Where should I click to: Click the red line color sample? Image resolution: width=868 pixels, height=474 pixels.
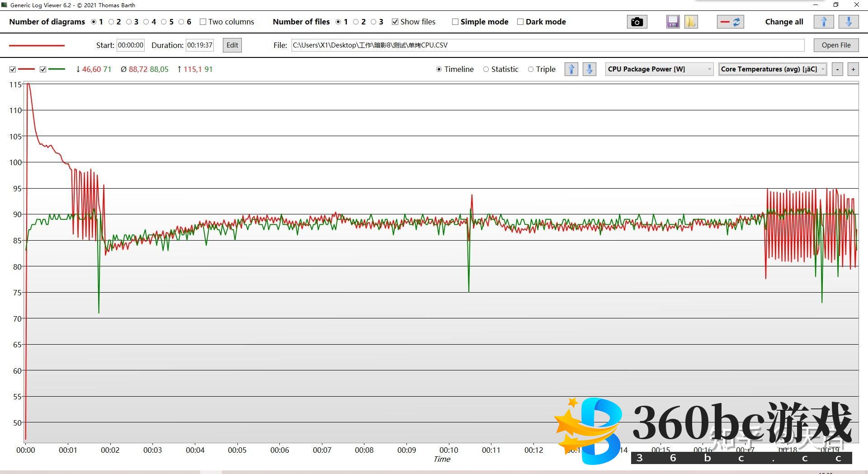click(37, 45)
